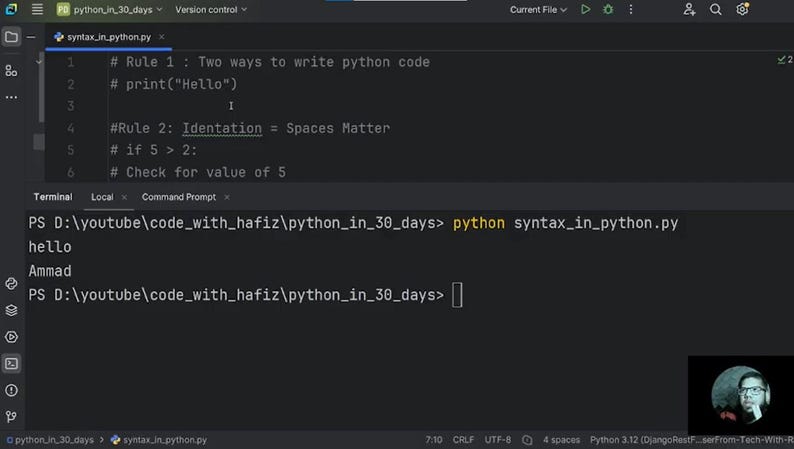
Task: Click syntax_in_python.py breadcrumb in status bar
Action: [159, 440]
